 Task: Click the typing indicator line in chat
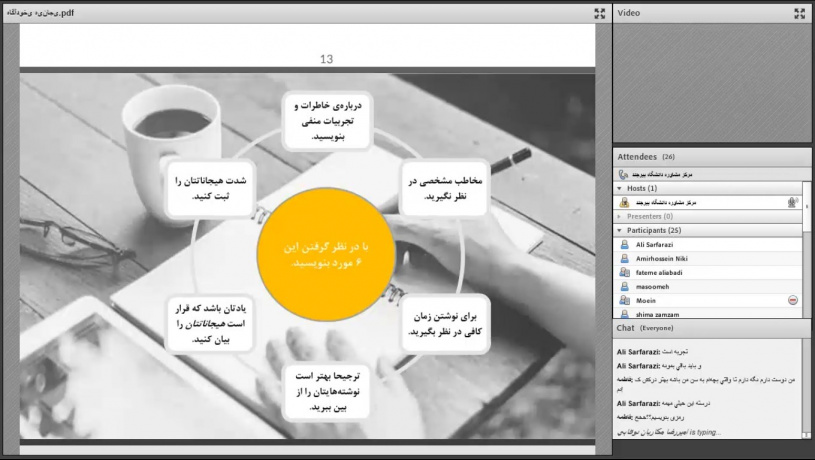669,432
